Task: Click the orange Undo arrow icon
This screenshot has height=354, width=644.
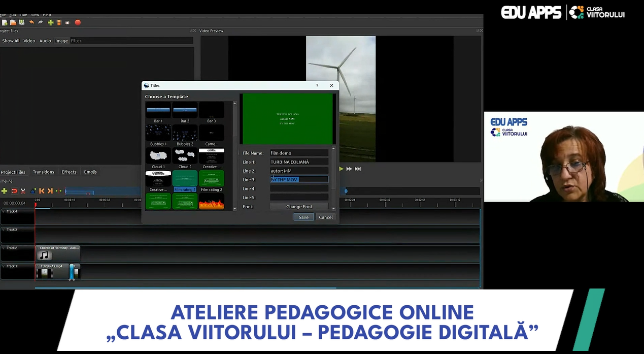Action: tap(31, 22)
